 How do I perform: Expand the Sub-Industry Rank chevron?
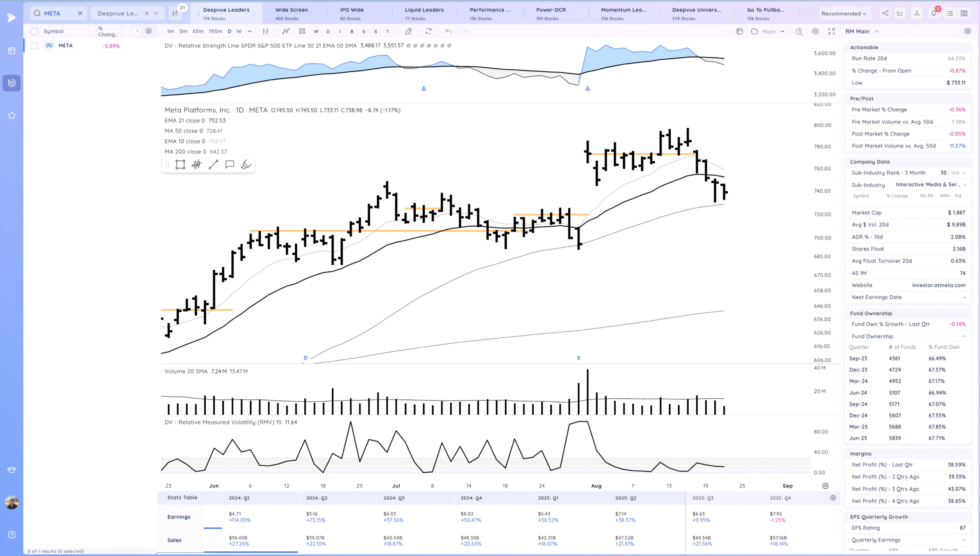(964, 173)
